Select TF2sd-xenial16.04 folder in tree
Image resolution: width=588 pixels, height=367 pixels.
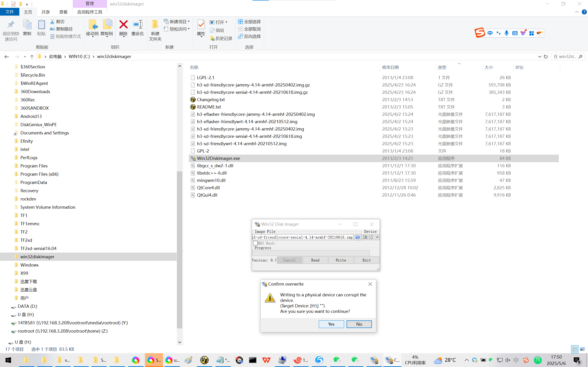pyautogui.click(x=38, y=248)
